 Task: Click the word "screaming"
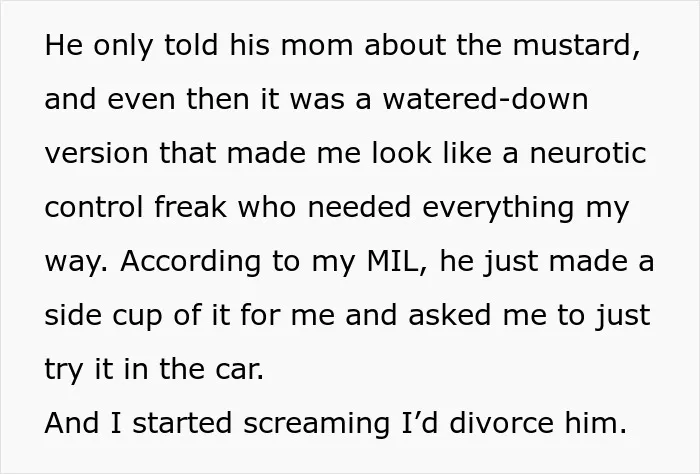coord(317,424)
